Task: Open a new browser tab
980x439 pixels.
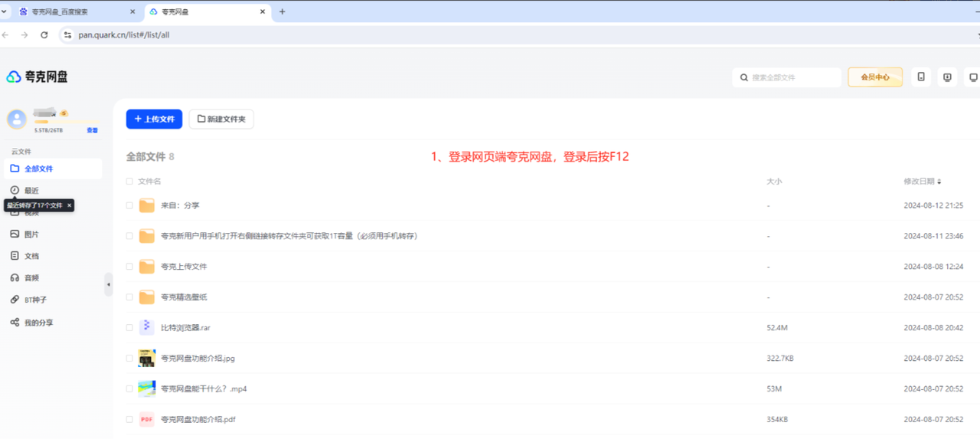Action: [x=282, y=12]
